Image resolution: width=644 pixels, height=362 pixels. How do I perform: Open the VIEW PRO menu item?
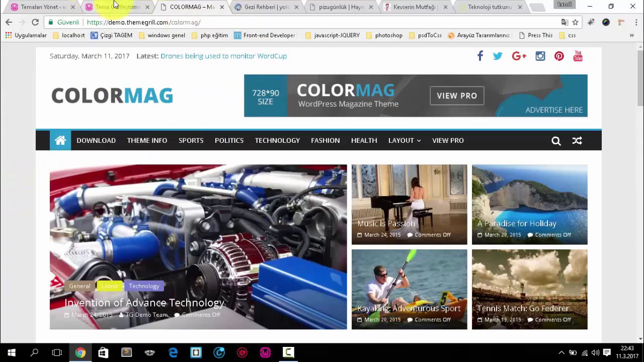pyautogui.click(x=448, y=140)
